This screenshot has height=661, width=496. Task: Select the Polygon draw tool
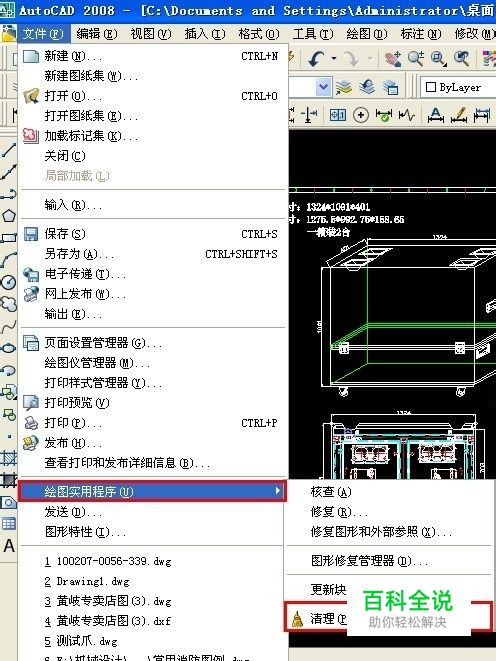[x=9, y=215]
